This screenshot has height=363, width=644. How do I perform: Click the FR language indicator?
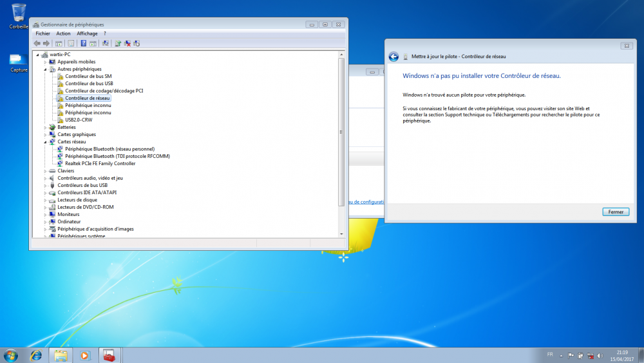550,355
